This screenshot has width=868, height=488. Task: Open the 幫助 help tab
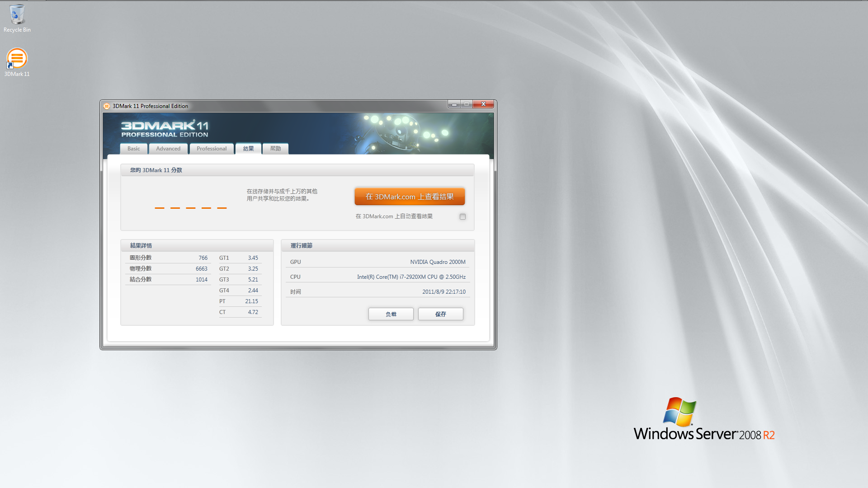275,149
